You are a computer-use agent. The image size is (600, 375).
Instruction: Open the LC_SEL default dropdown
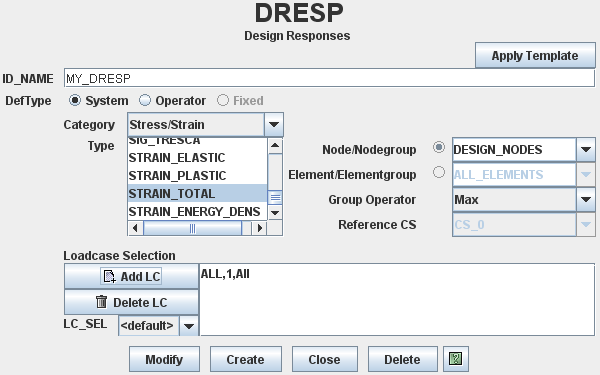(189, 326)
